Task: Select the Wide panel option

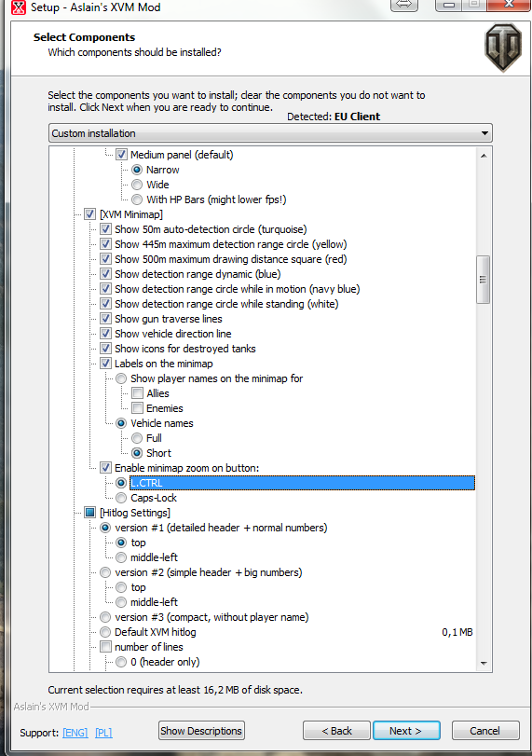Action: click(137, 185)
